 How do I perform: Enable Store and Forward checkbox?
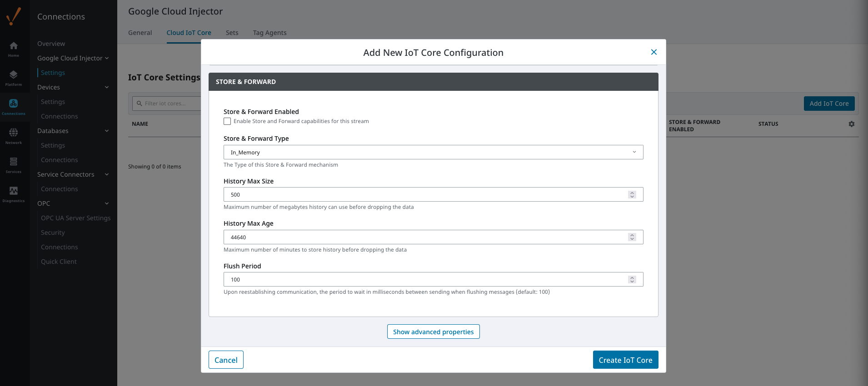pos(227,121)
